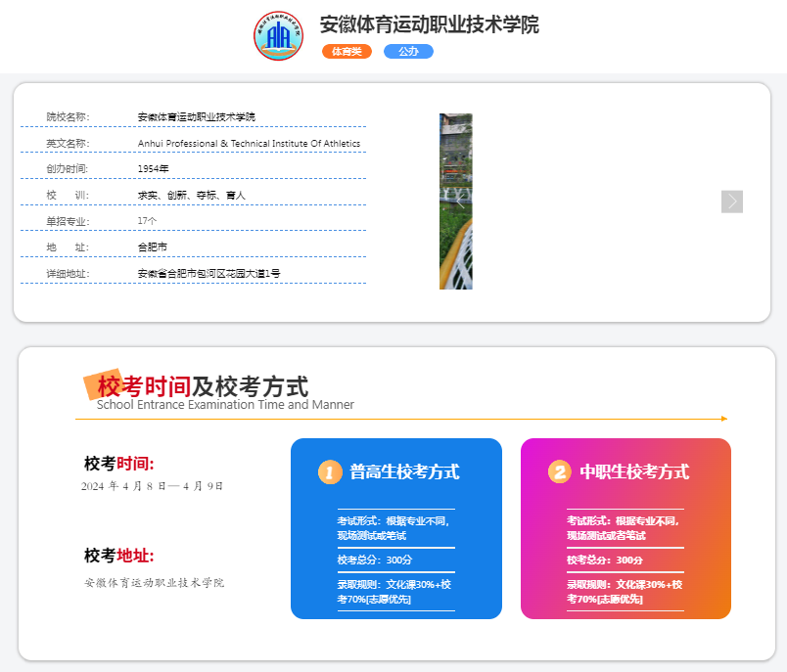
Task: Click the number 1 badge on blue card
Action: [330, 471]
